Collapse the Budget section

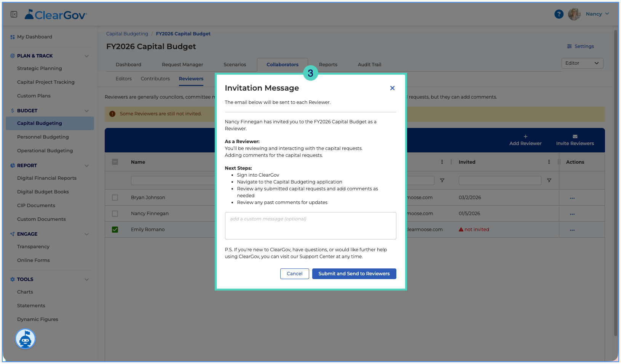coord(86,111)
